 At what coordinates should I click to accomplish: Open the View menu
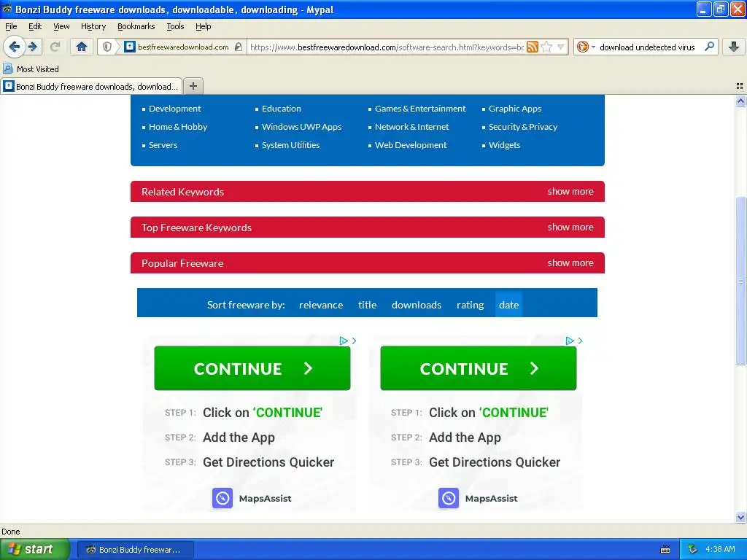click(61, 26)
